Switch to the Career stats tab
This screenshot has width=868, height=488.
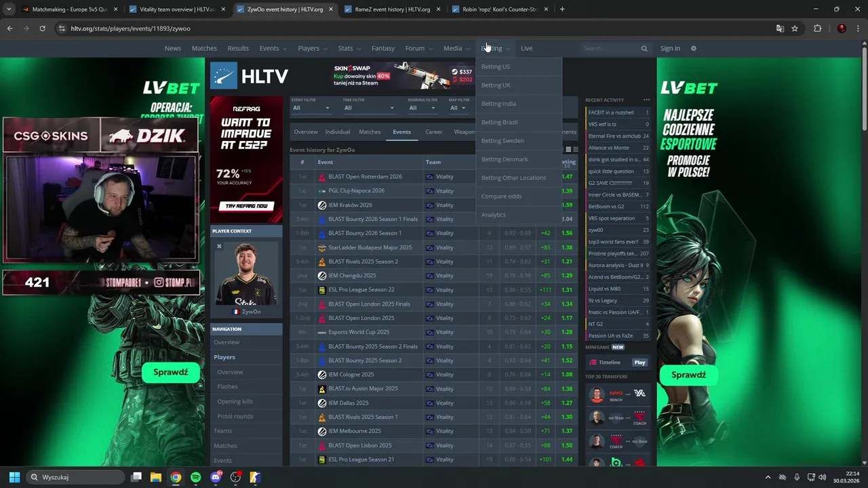click(x=434, y=131)
